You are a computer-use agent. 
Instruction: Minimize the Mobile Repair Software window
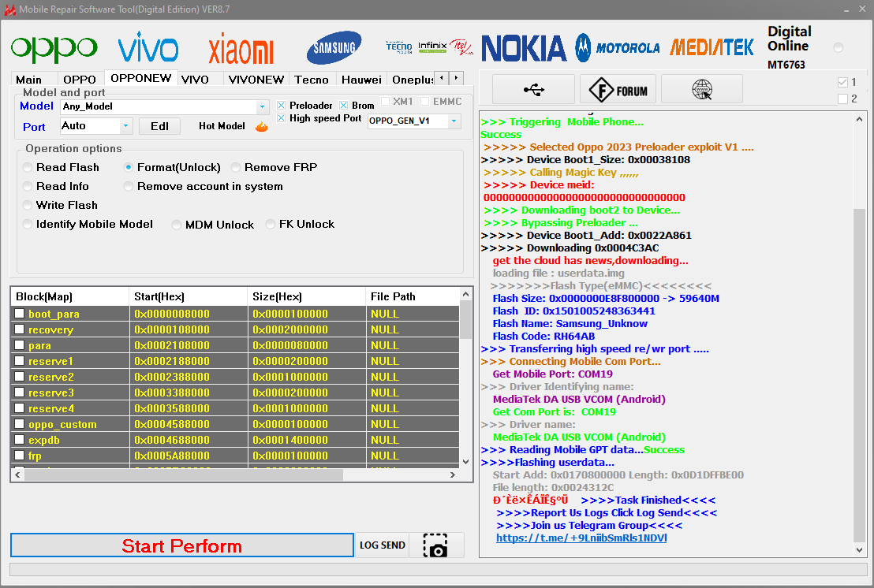point(846,9)
